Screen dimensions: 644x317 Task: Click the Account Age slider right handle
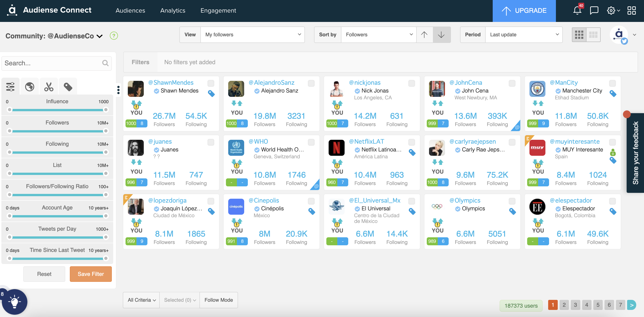pos(106,216)
